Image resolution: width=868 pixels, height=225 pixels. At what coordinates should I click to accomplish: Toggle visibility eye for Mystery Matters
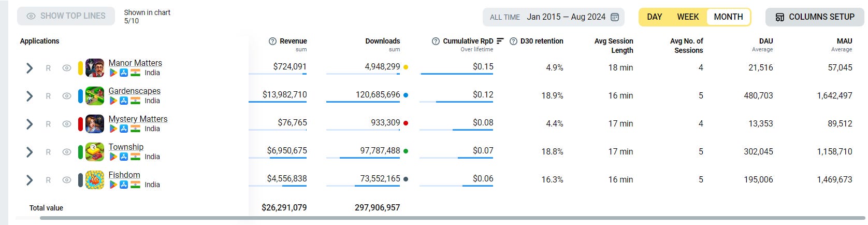click(x=67, y=124)
